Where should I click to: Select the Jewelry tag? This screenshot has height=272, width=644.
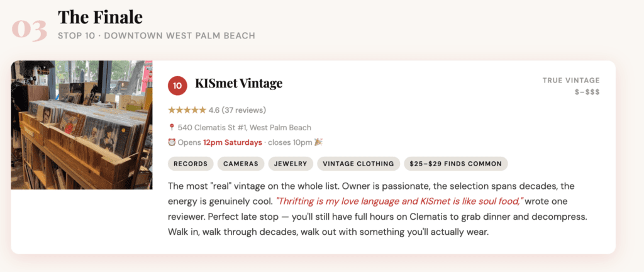[291, 164]
